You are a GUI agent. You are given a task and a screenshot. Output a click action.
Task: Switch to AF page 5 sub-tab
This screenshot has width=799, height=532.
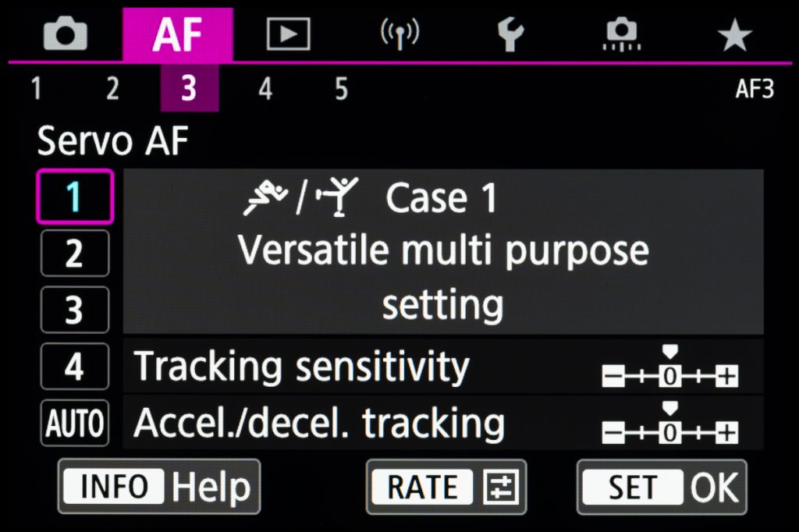342,88
